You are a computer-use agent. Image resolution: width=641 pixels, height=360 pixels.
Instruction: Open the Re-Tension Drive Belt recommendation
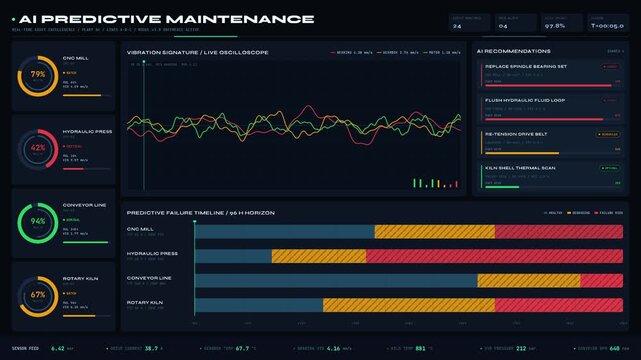550,142
